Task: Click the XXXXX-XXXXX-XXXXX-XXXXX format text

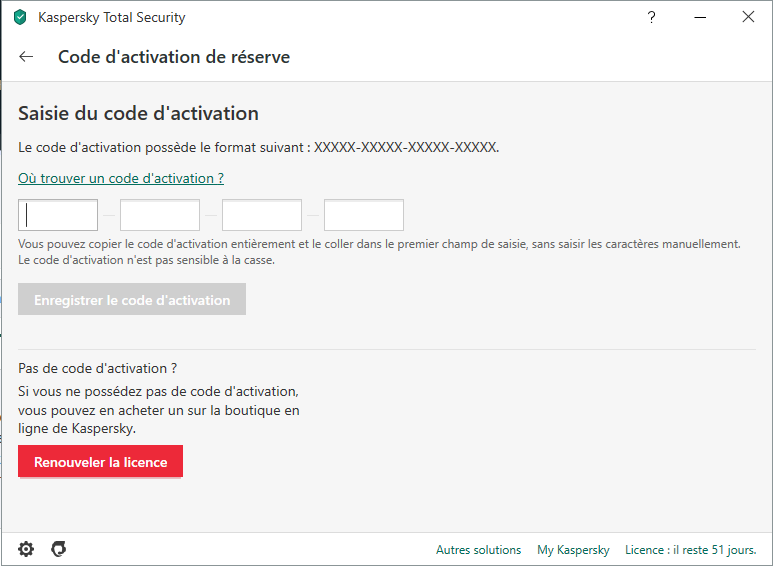Action: pyautogui.click(x=406, y=147)
